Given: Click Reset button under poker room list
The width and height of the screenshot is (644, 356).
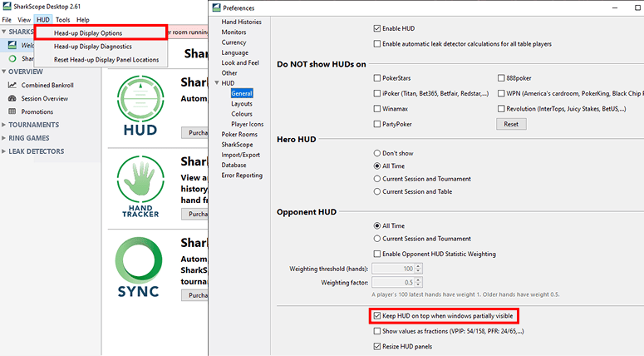Looking at the screenshot, I should click(511, 124).
